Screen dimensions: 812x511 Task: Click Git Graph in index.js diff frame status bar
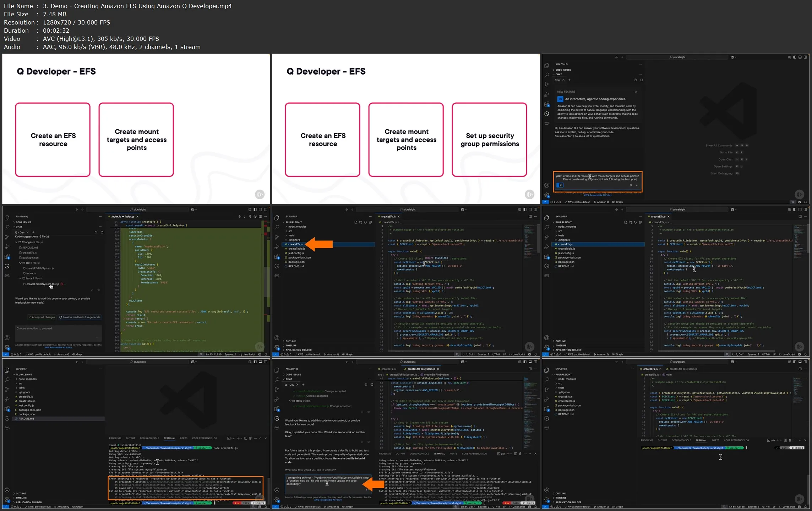[78, 354]
